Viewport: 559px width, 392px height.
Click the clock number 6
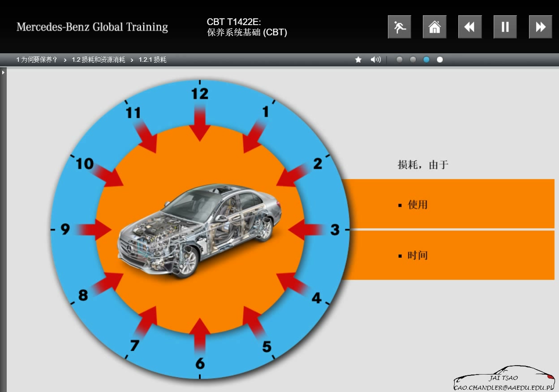(x=200, y=363)
